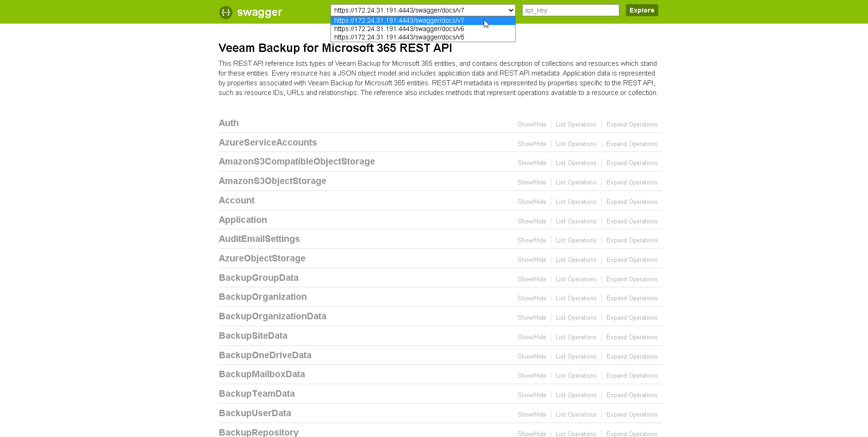
Task: Open the AuditEmailSettings resource heading
Action: pos(259,239)
